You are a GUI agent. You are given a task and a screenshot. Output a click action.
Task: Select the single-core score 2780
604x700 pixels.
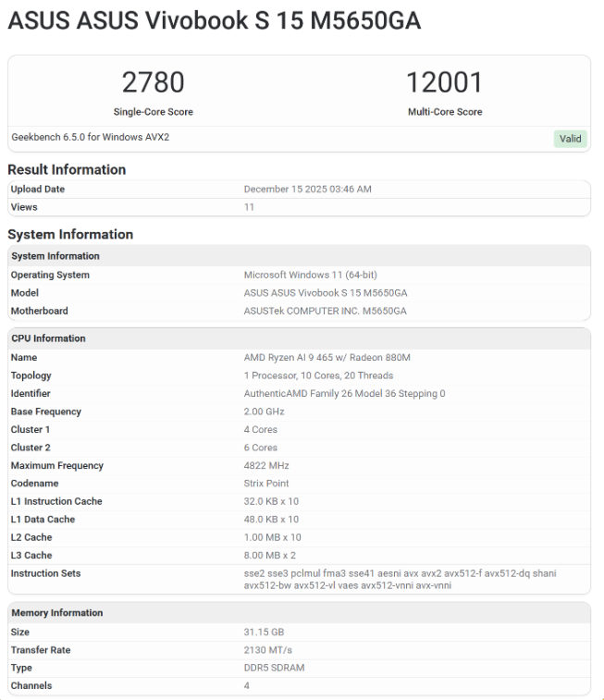154,82
